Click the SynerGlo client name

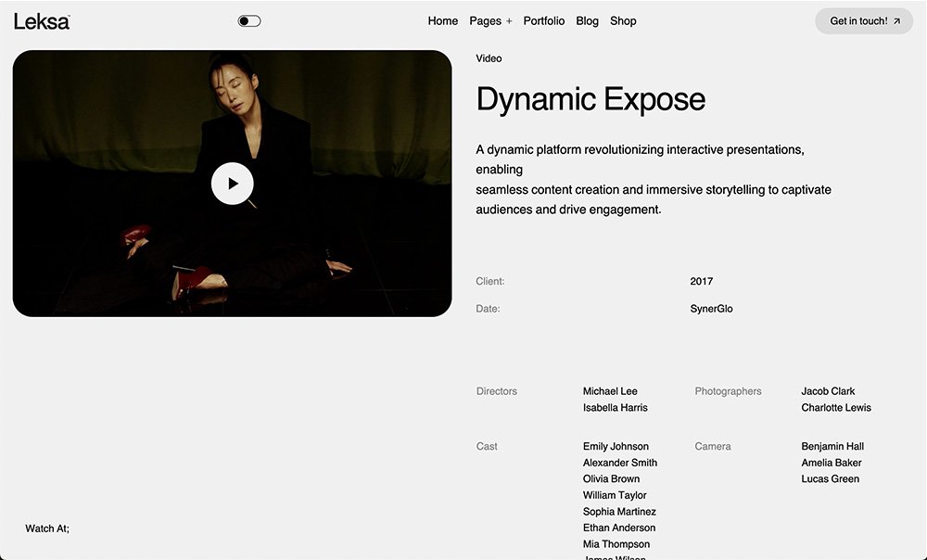[x=711, y=309]
